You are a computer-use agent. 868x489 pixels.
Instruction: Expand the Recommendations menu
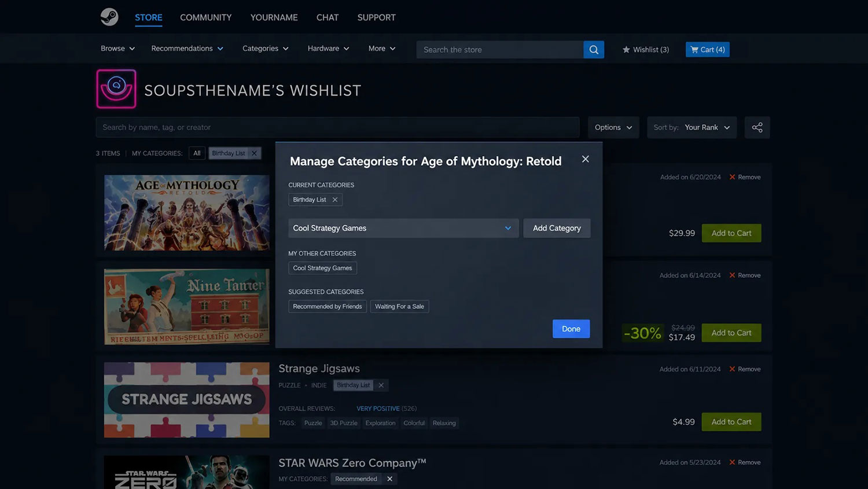tap(187, 49)
